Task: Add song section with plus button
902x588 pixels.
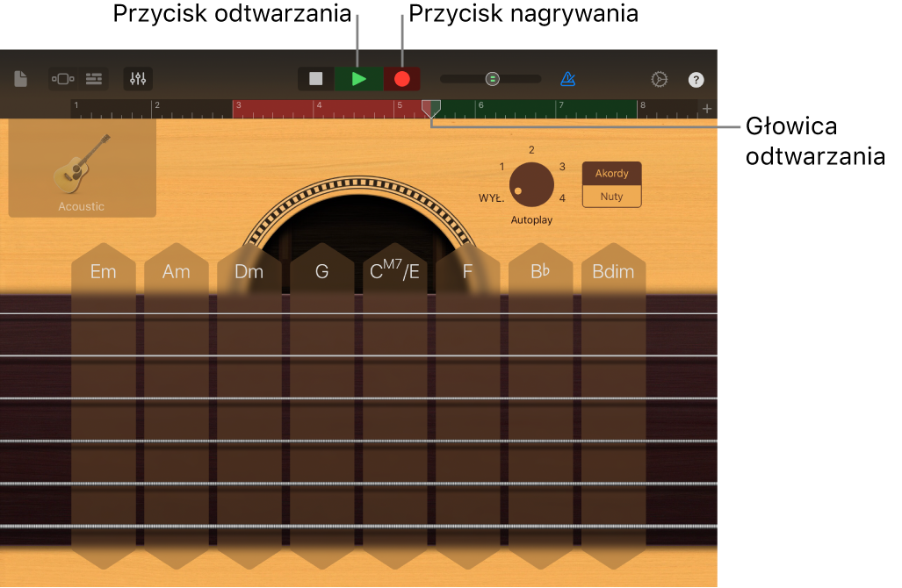Action: pyautogui.click(x=707, y=109)
